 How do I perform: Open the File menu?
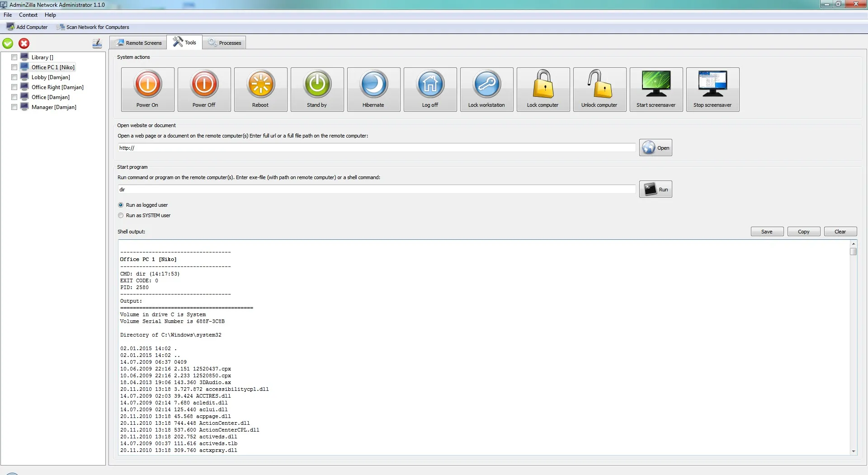[x=8, y=15]
